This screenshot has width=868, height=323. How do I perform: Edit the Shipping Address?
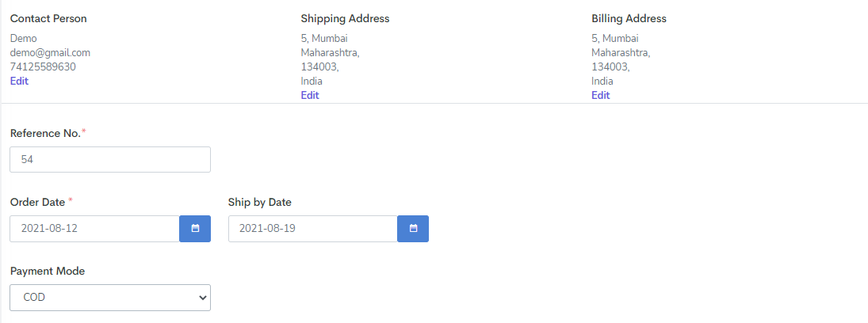[x=309, y=95]
